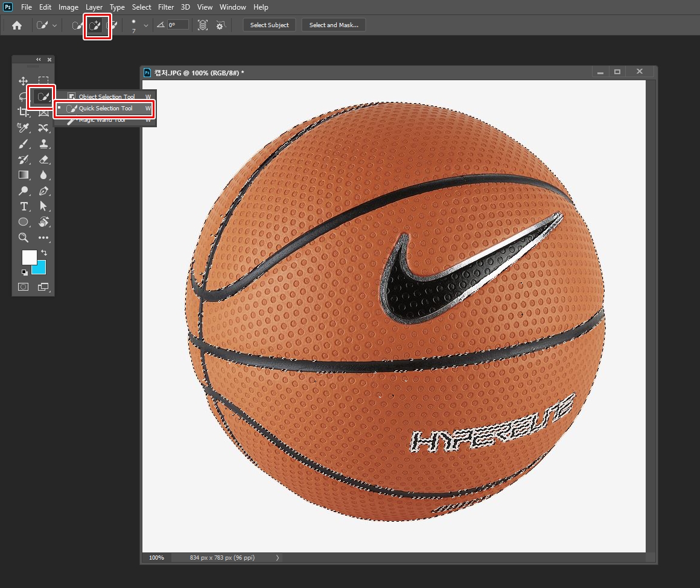
Task: Click the active Quick Selection tool in Tools panel
Action: point(43,97)
